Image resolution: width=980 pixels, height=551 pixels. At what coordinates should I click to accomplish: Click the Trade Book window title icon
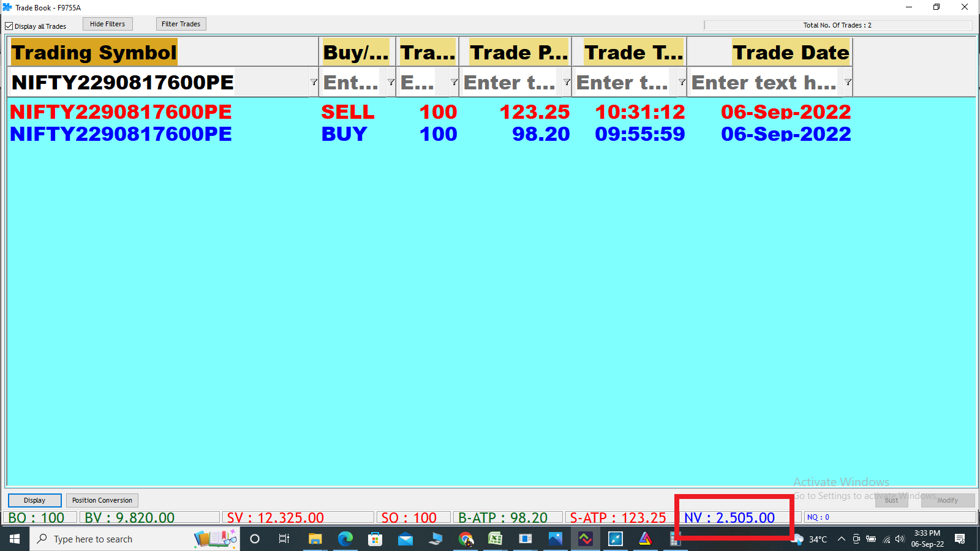point(7,7)
